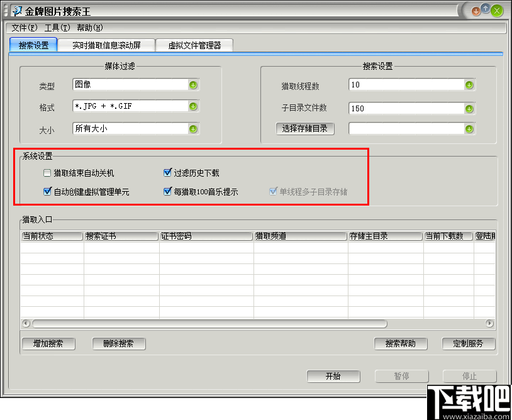Click green arrow icon beside 子目录文件数 field
Image resolution: width=512 pixels, height=420 pixels.
469,108
